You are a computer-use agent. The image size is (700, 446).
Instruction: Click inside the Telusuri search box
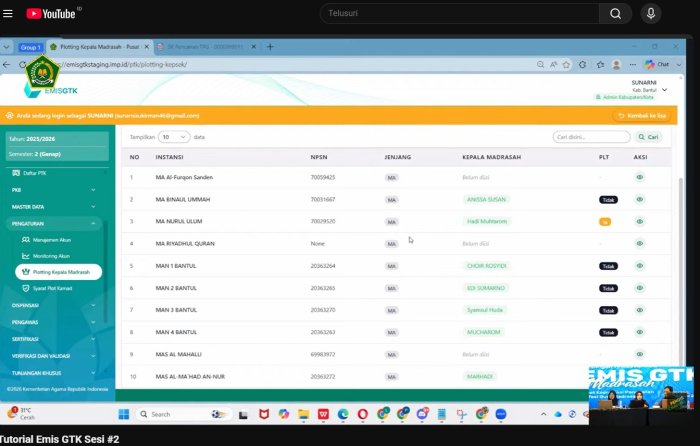460,13
